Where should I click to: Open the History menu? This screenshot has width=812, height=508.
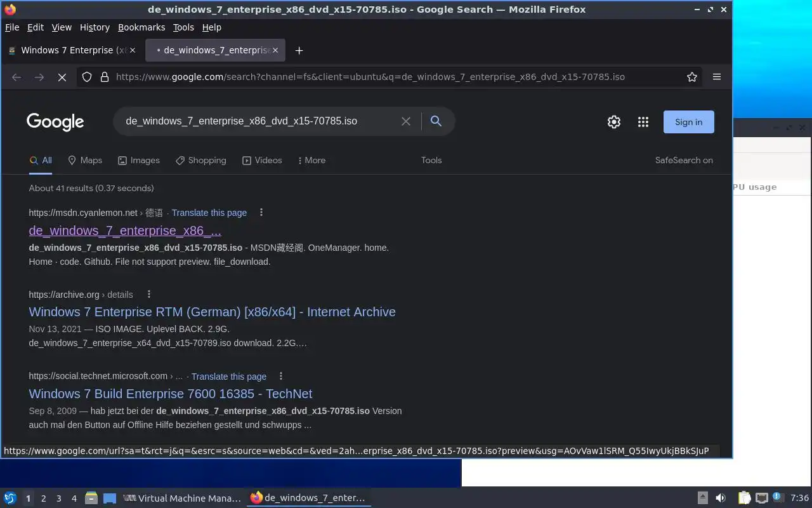click(x=95, y=27)
